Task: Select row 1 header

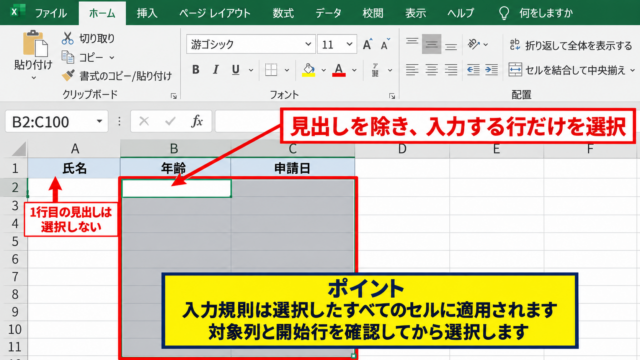Action: [15, 168]
